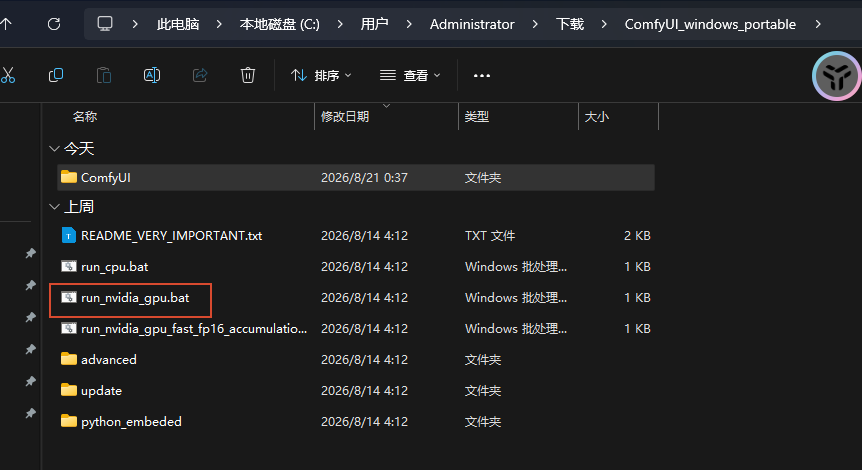
Task: Click the Cut scissors icon
Action: 8,75
